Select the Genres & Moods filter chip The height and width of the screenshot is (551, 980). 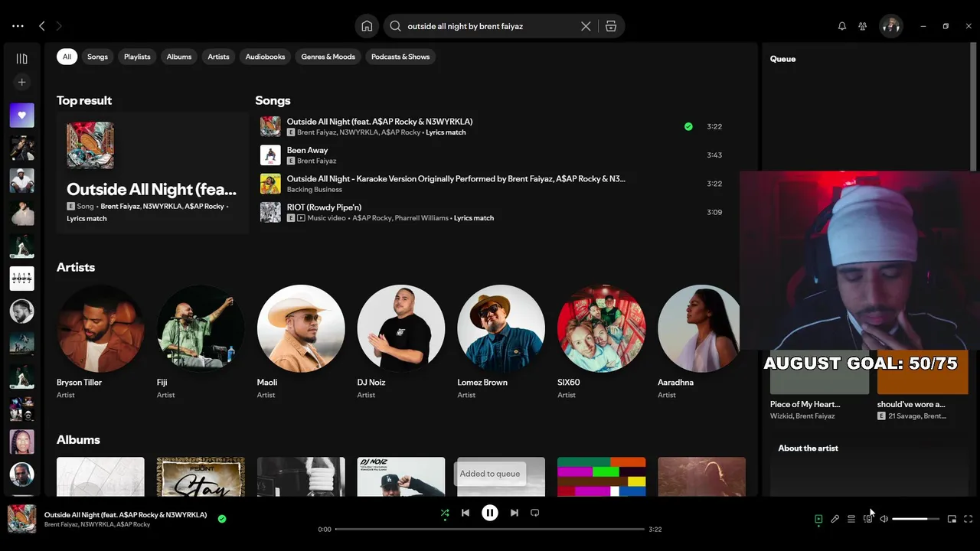pyautogui.click(x=328, y=57)
